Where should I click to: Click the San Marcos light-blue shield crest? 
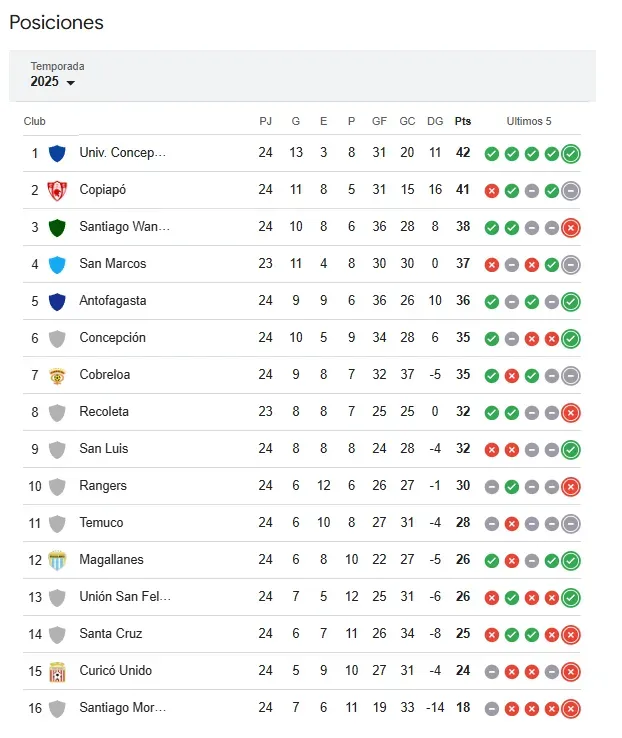(x=57, y=264)
